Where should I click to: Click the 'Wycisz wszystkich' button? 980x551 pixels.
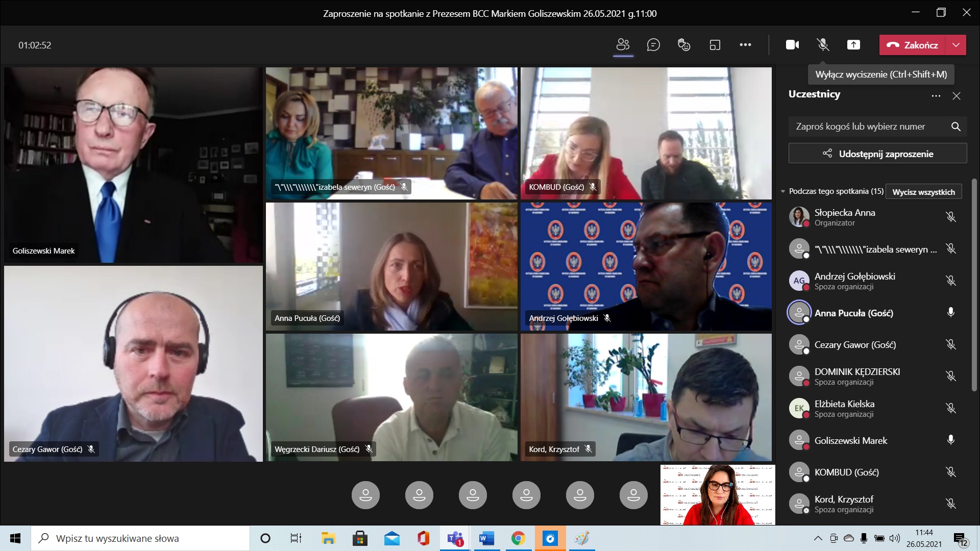[923, 192]
